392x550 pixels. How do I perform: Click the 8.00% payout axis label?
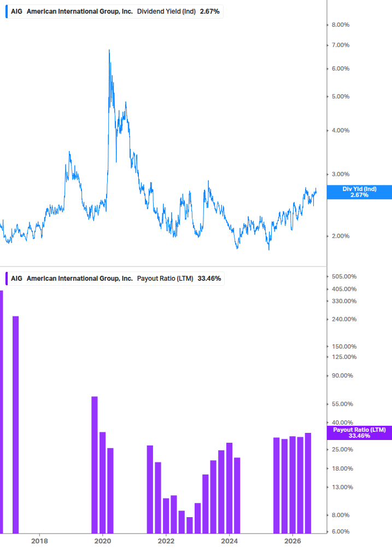pyautogui.click(x=341, y=516)
